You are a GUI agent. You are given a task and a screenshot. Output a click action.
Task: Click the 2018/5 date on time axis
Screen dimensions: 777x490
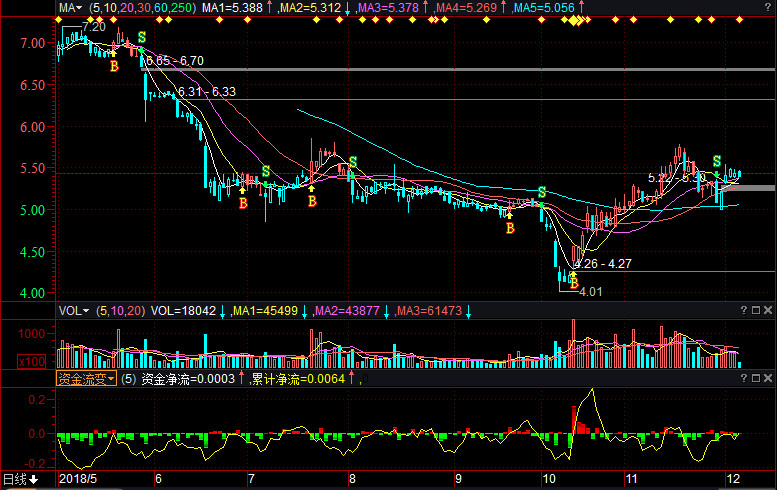(78, 480)
